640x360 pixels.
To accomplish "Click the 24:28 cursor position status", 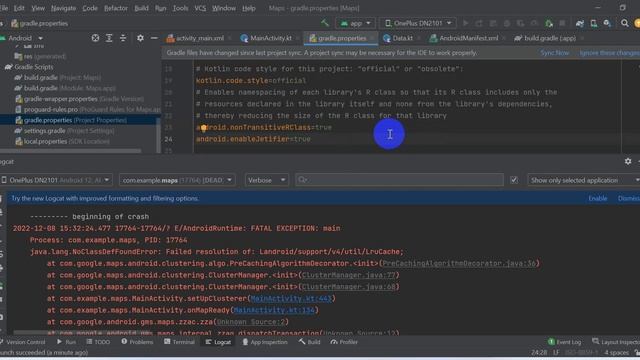I will 539,352.
